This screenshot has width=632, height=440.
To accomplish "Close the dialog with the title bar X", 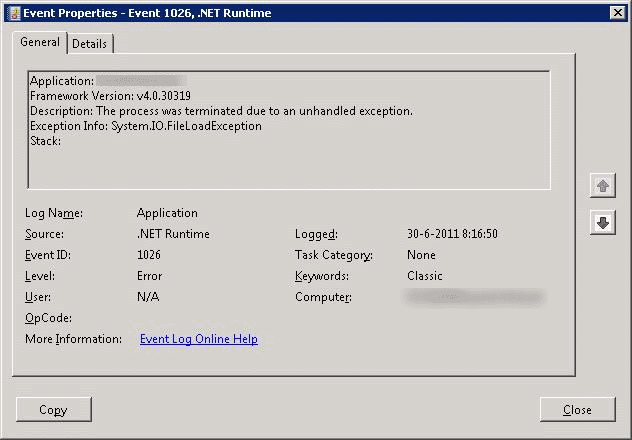I will pos(617,13).
